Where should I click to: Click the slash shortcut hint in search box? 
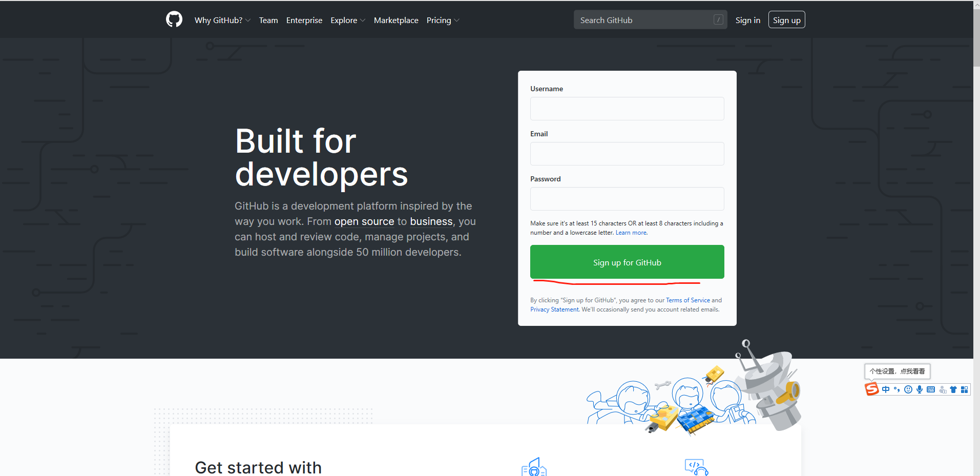click(718, 19)
